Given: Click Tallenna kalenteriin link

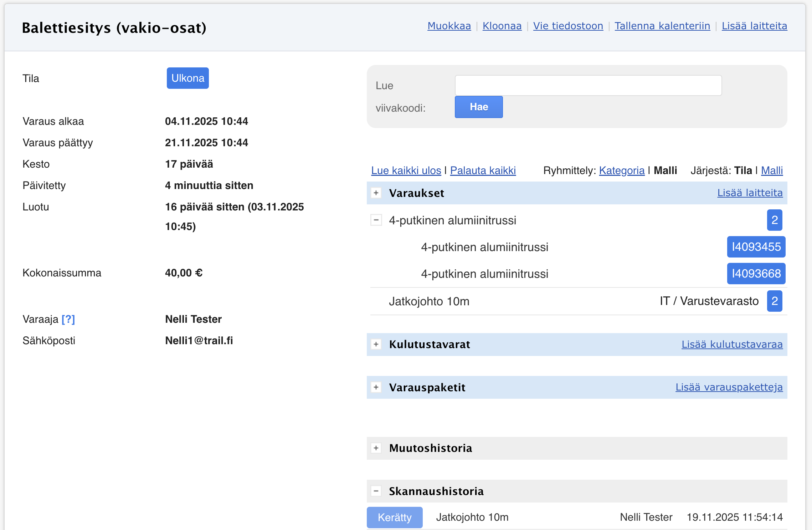Looking at the screenshot, I should (662, 26).
